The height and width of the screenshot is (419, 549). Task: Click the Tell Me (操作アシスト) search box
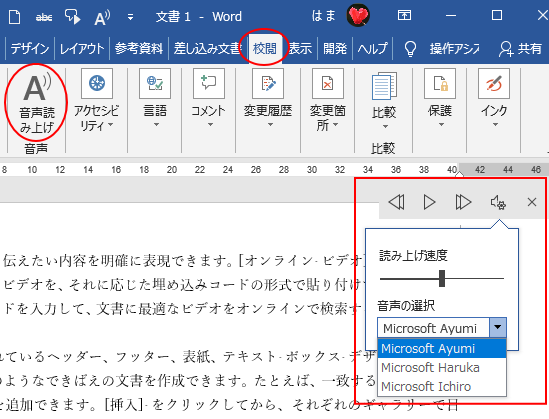tap(454, 49)
